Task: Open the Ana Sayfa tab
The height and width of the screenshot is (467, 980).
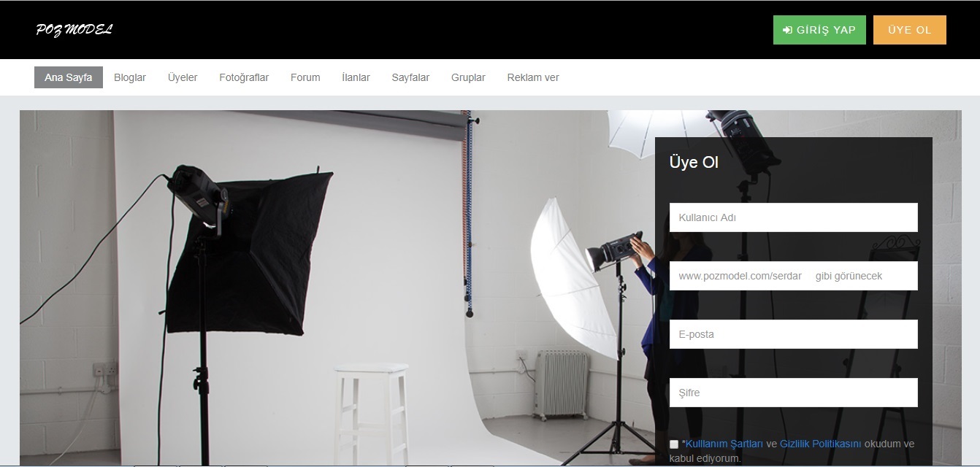Action: coord(69,77)
